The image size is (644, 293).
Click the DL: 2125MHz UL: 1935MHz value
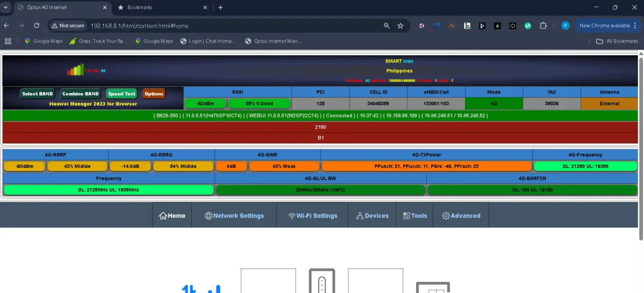tap(109, 190)
